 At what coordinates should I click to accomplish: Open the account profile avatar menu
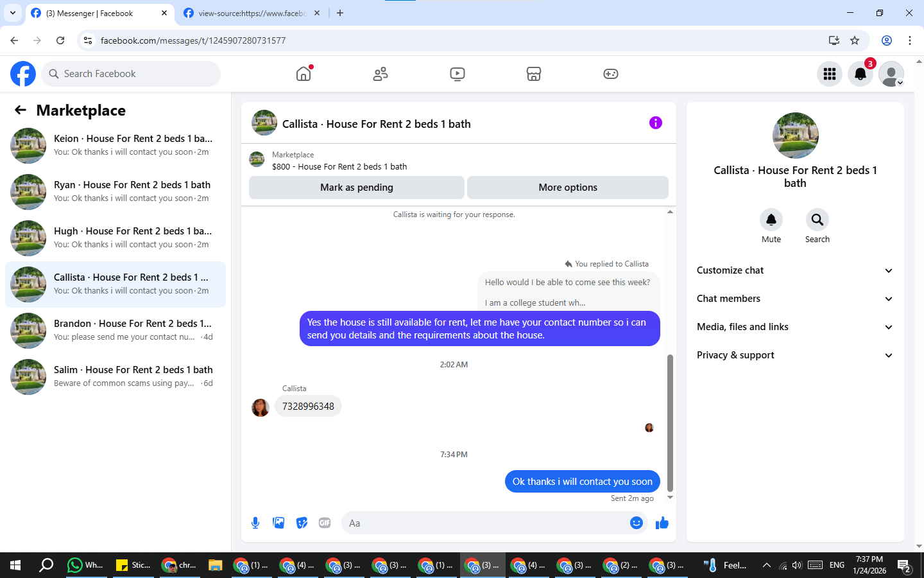pos(891,74)
